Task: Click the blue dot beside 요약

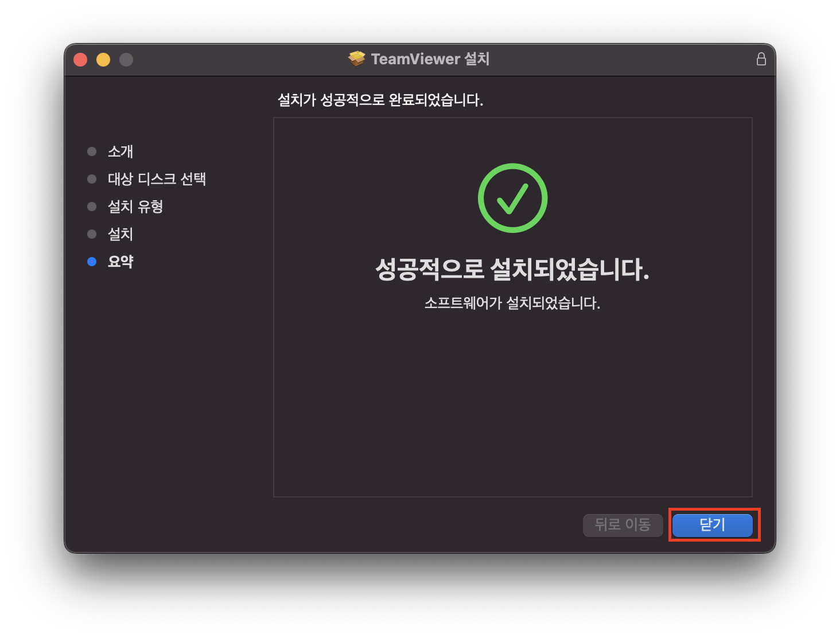Action: click(x=92, y=262)
